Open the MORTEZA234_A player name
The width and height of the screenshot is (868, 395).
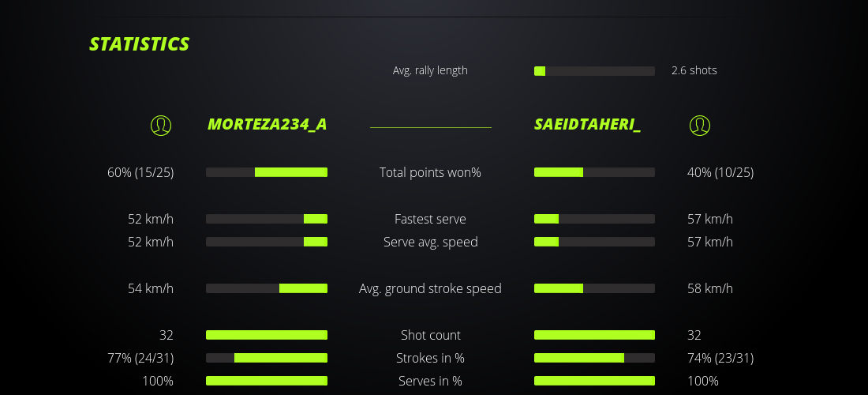(267, 125)
